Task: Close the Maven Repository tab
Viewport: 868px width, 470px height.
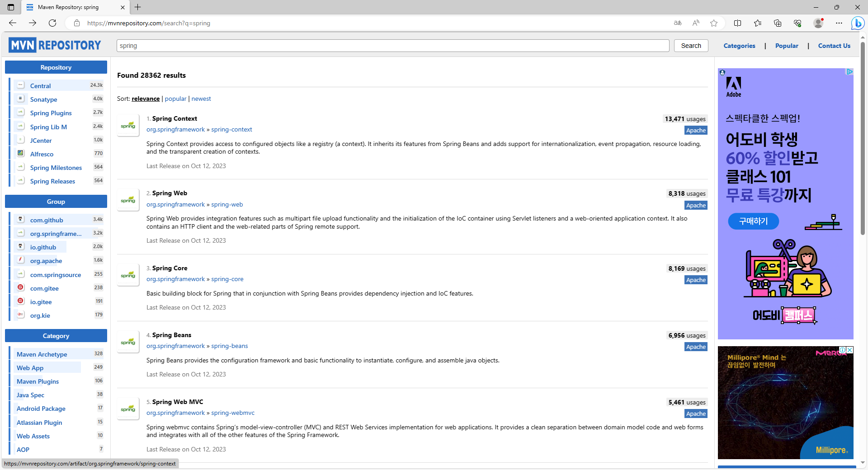Action: 123,7
